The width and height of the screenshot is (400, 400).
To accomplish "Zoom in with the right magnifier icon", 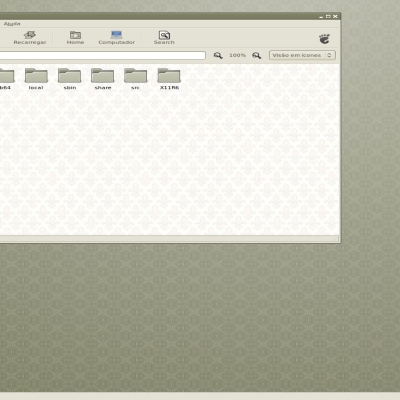I will click(256, 55).
